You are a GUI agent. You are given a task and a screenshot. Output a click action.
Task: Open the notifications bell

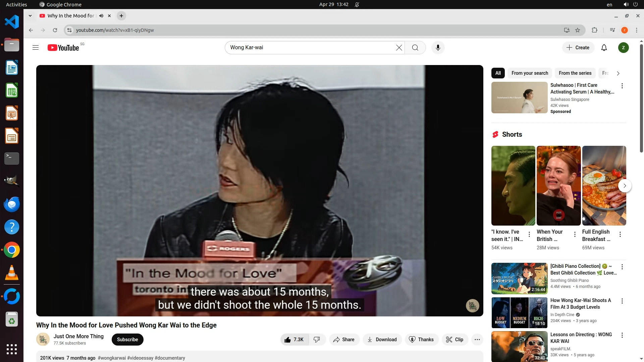(604, 48)
